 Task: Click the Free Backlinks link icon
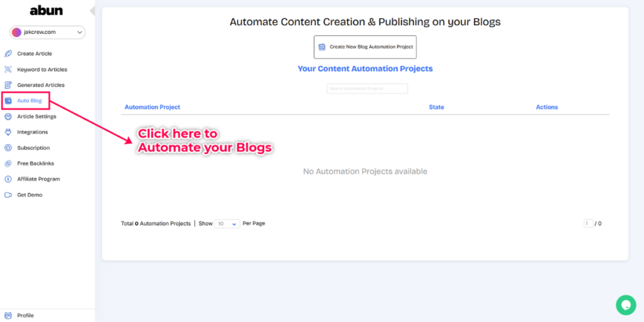8,164
